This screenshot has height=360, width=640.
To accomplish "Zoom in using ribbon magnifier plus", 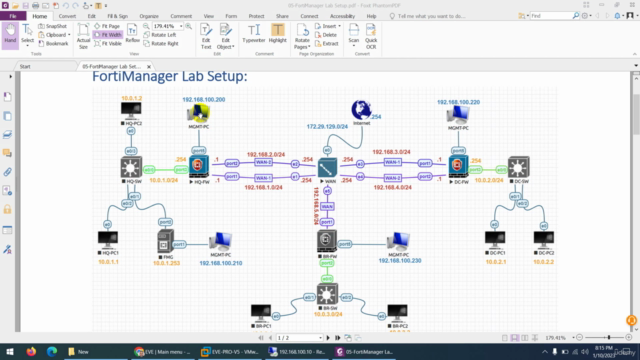I will click(189, 26).
